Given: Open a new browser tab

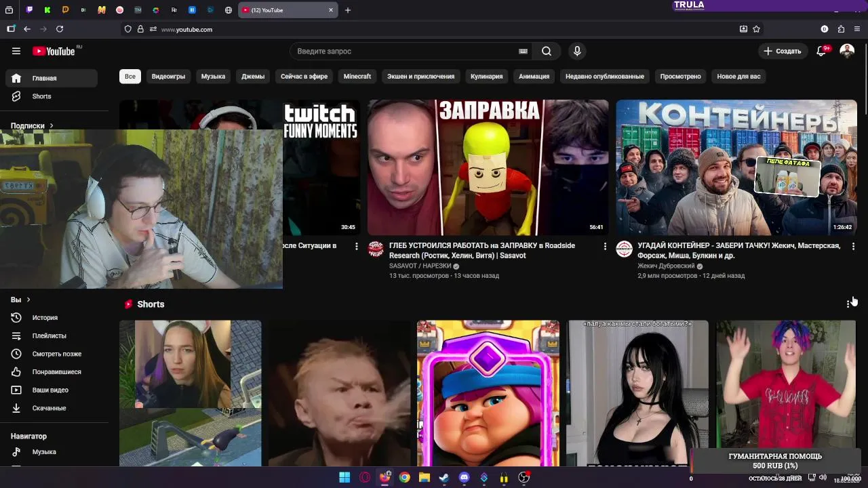Looking at the screenshot, I should tap(348, 10).
